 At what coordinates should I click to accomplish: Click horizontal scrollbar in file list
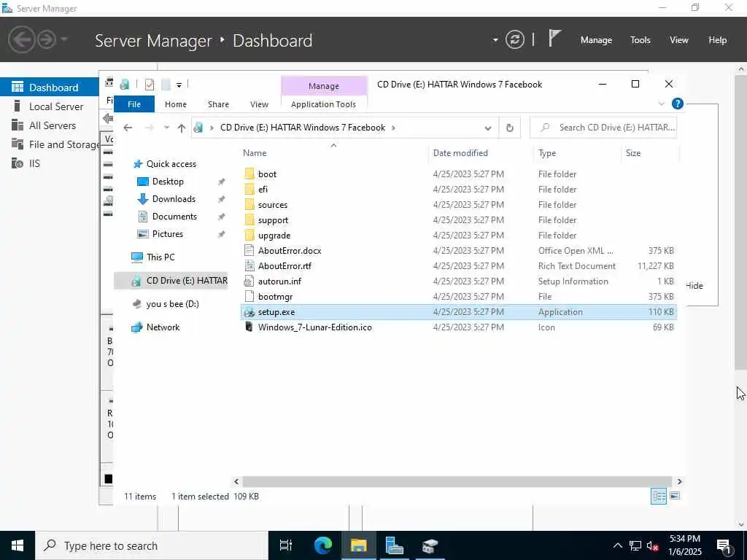tap(457, 481)
